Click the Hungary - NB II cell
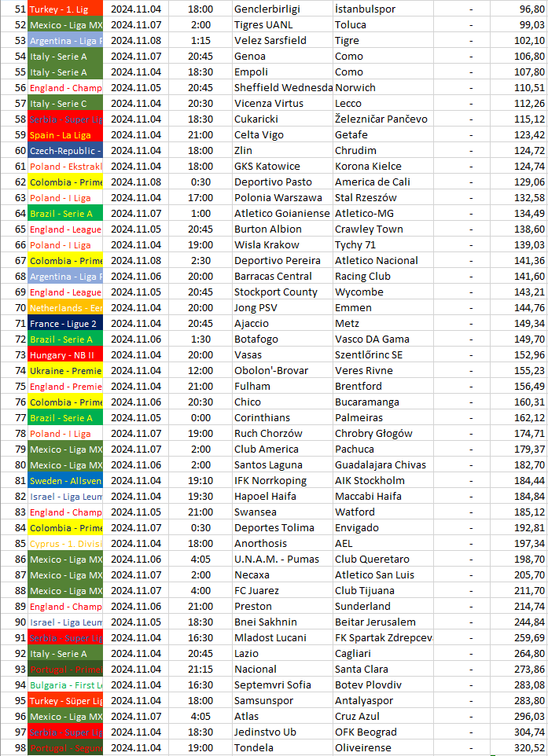 pos(65,355)
